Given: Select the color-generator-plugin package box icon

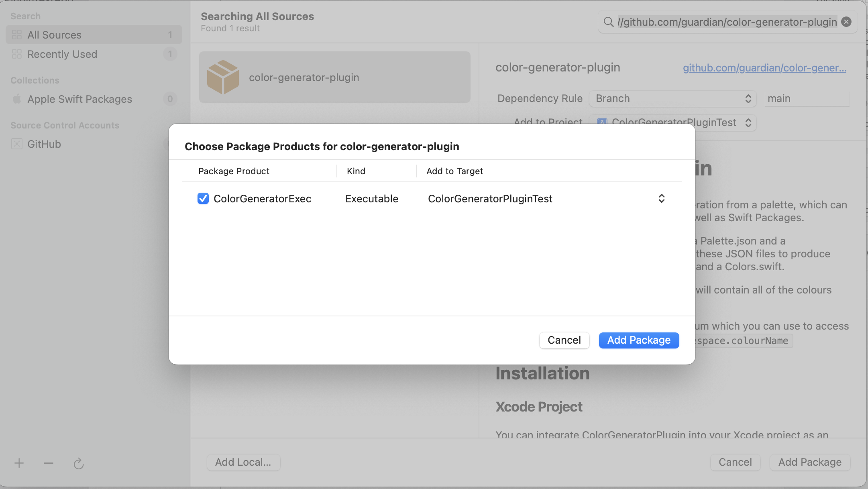Looking at the screenshot, I should (x=223, y=77).
